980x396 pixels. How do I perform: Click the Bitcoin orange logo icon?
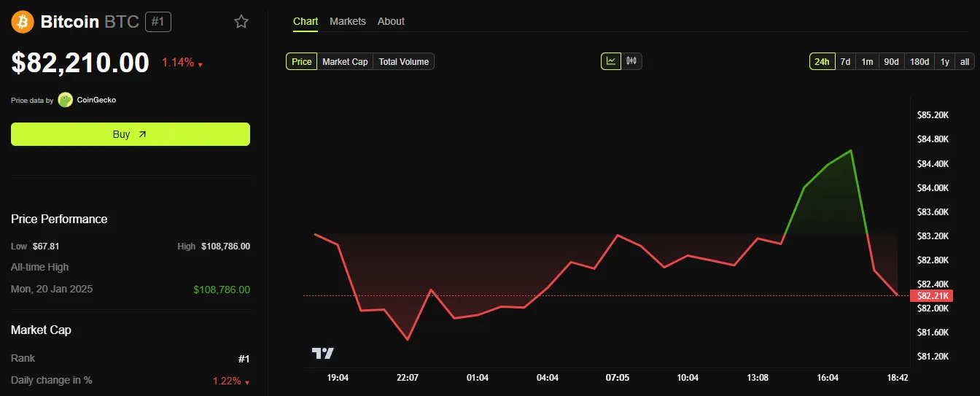coord(23,22)
